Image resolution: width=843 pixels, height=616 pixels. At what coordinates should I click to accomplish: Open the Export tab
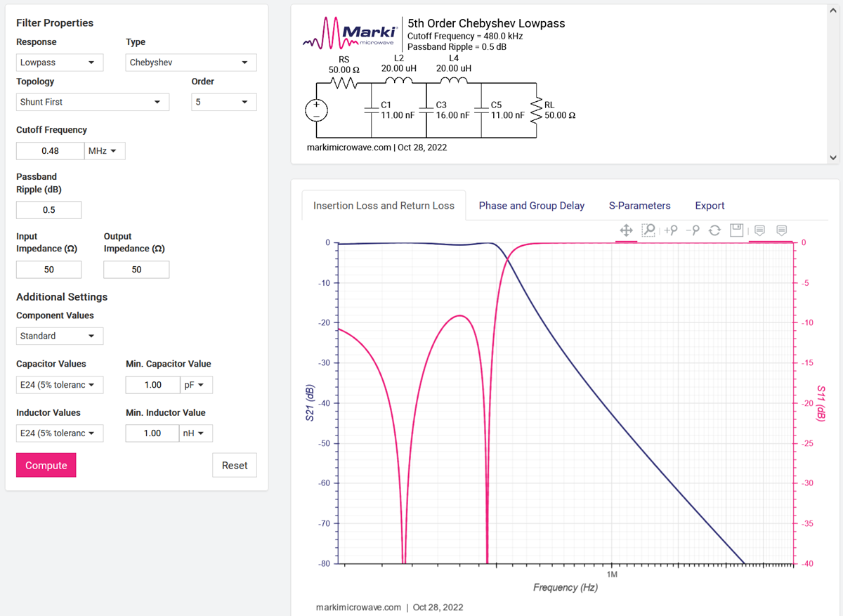pos(710,206)
